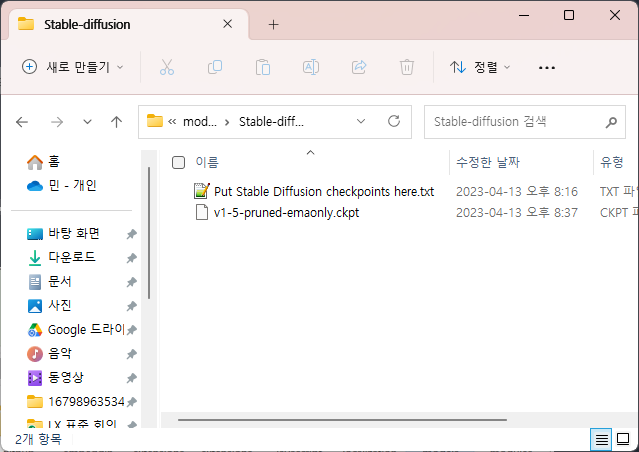
Task: Sort by the 수정한 날짜 column header
Action: 488,162
